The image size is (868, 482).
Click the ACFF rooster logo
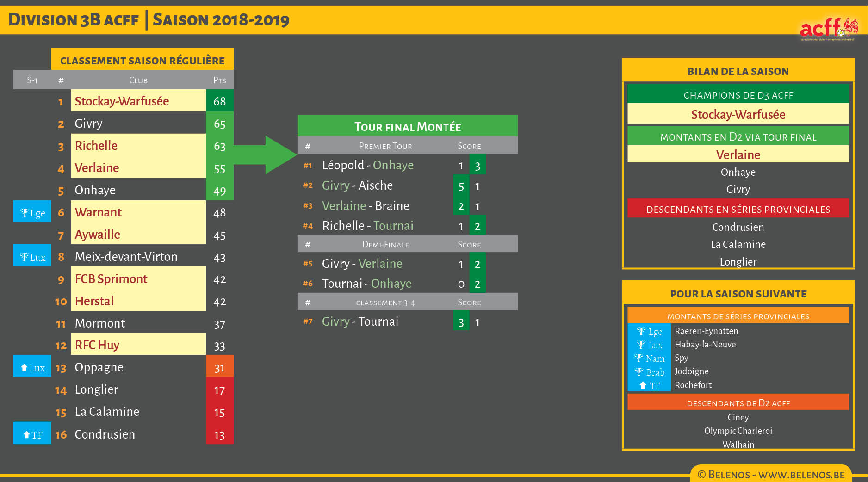[828, 29]
